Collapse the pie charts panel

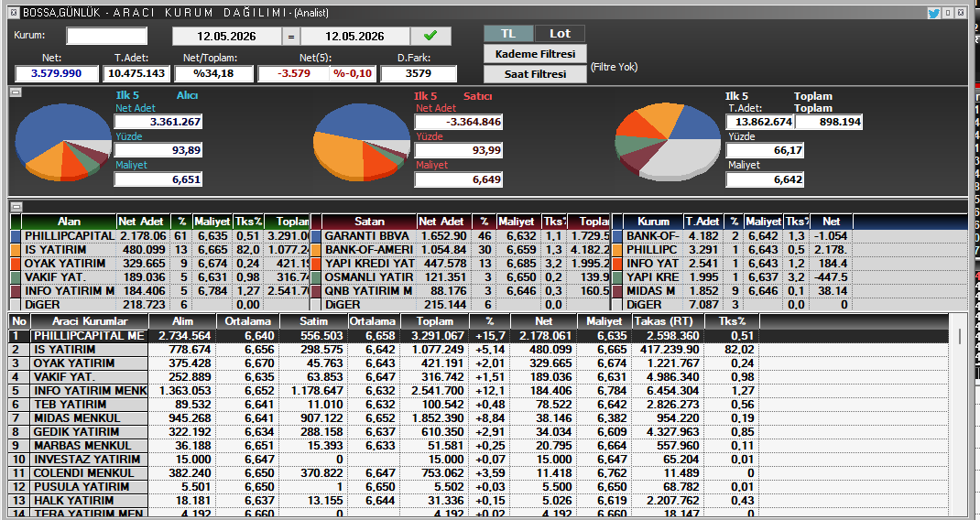click(16, 92)
